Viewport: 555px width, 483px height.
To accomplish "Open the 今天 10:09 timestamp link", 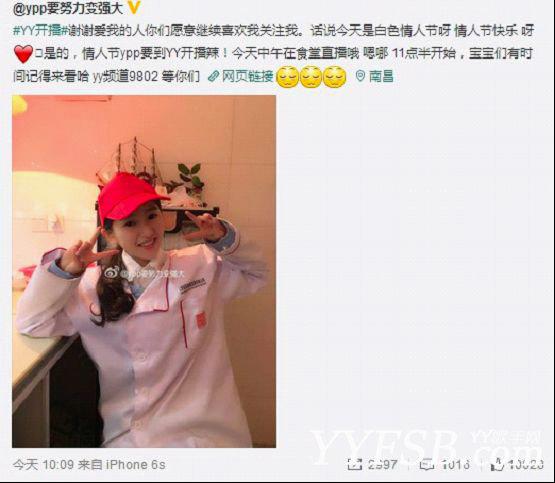I will (43, 464).
